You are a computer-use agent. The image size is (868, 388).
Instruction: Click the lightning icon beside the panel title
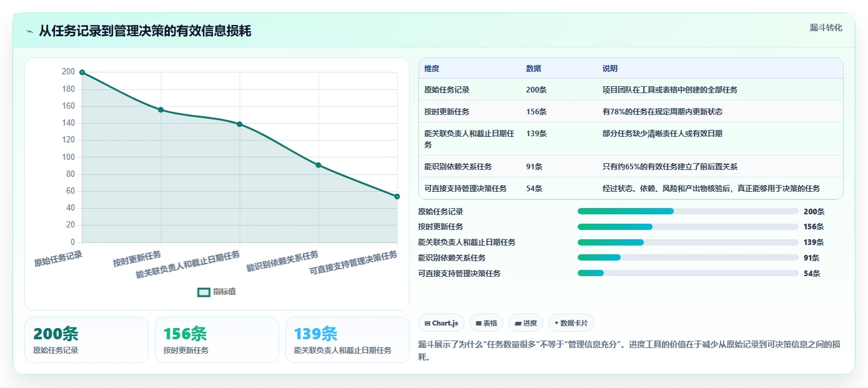30,31
